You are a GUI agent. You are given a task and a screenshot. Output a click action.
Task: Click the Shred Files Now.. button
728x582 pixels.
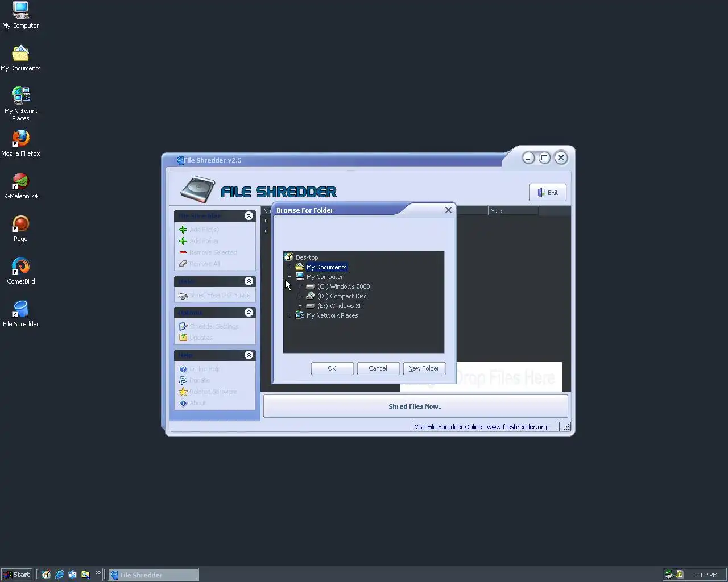pyautogui.click(x=415, y=406)
